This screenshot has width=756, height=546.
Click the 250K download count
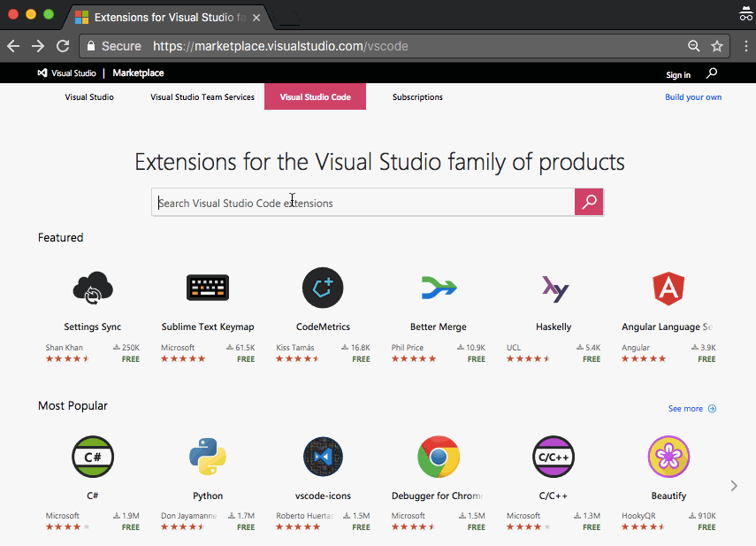coord(126,347)
